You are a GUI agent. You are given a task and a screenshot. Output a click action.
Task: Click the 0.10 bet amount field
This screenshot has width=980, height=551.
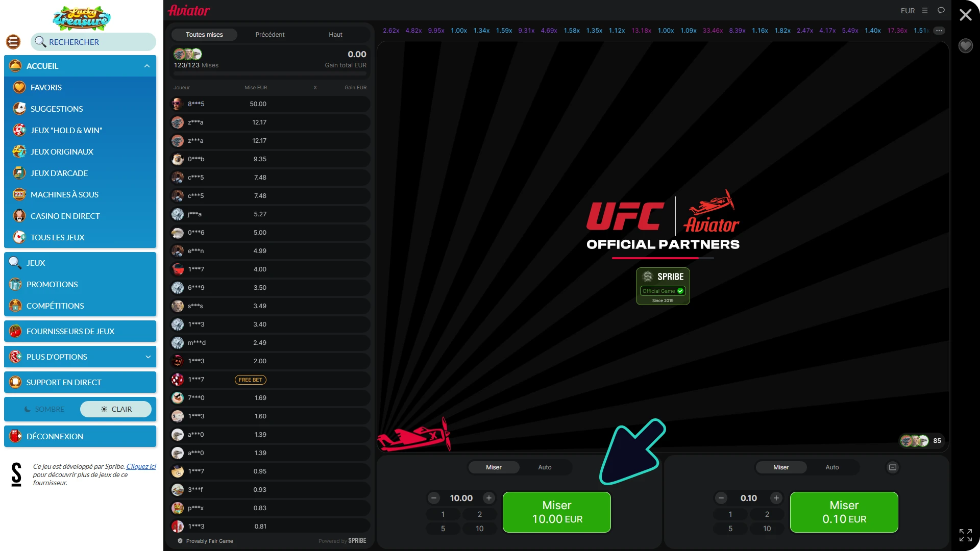pyautogui.click(x=749, y=498)
